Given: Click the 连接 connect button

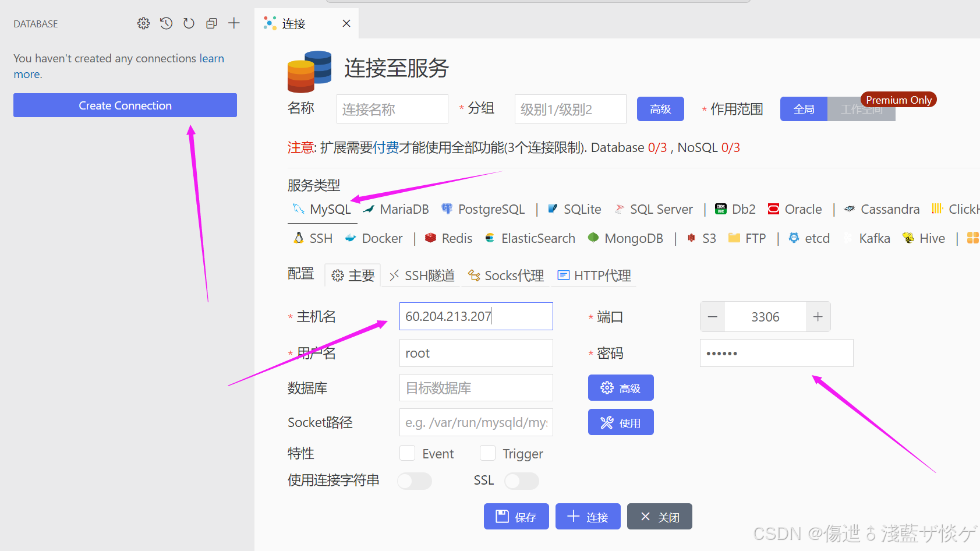Looking at the screenshot, I should [x=588, y=517].
